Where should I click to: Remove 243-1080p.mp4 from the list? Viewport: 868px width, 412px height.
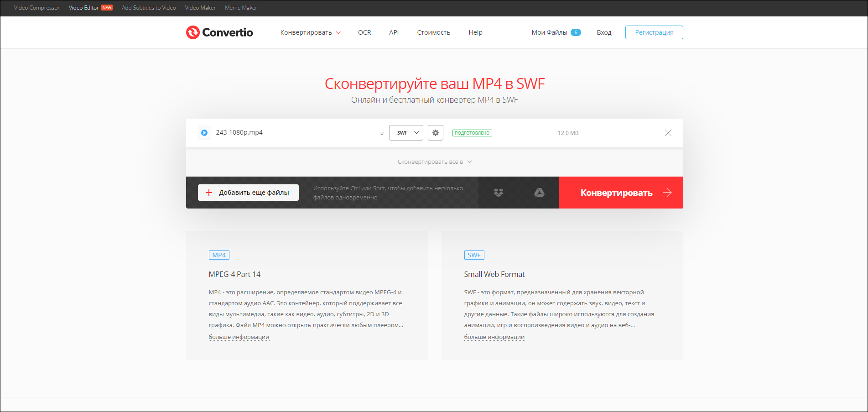pyautogui.click(x=668, y=133)
